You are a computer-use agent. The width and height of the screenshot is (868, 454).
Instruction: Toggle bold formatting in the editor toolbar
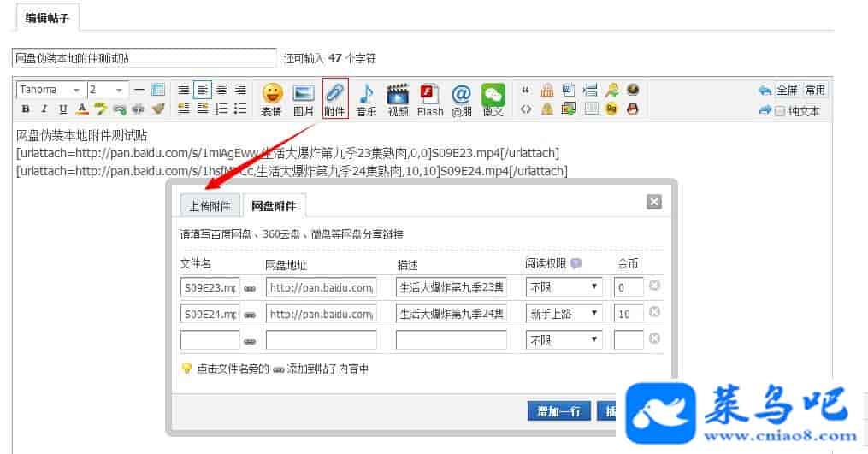point(26,109)
